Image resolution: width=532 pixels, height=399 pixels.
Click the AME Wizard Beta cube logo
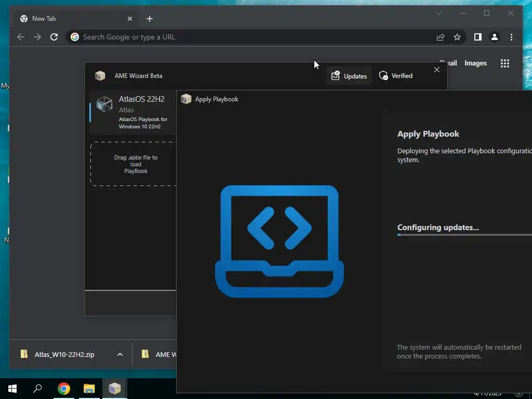pyautogui.click(x=100, y=76)
